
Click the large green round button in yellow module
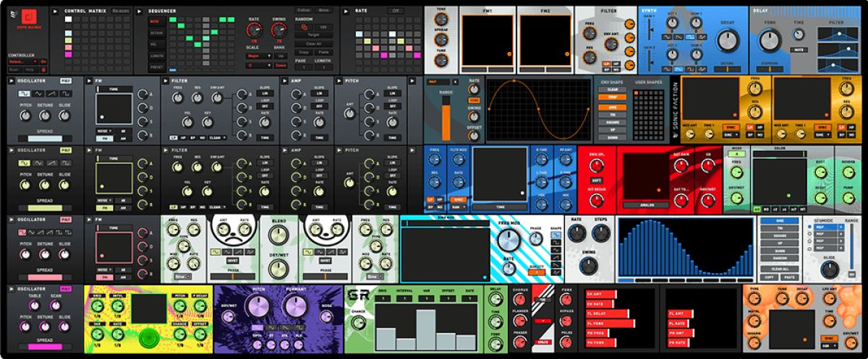[149, 337]
